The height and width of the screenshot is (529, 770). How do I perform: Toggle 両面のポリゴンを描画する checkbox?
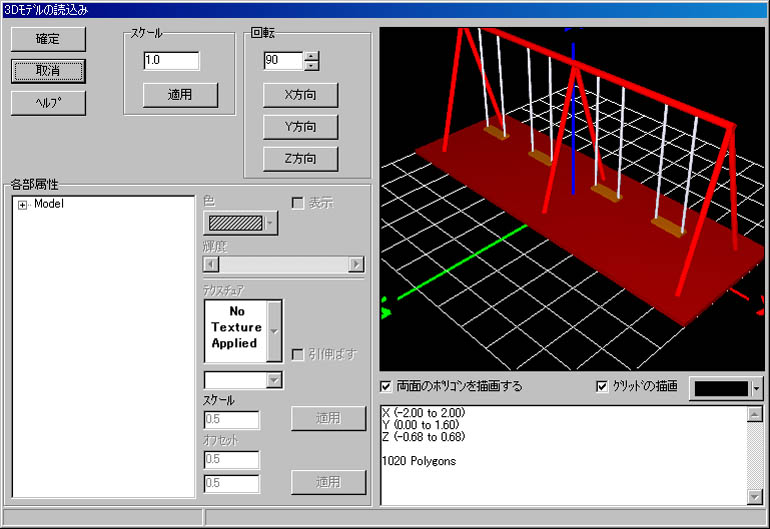[386, 386]
